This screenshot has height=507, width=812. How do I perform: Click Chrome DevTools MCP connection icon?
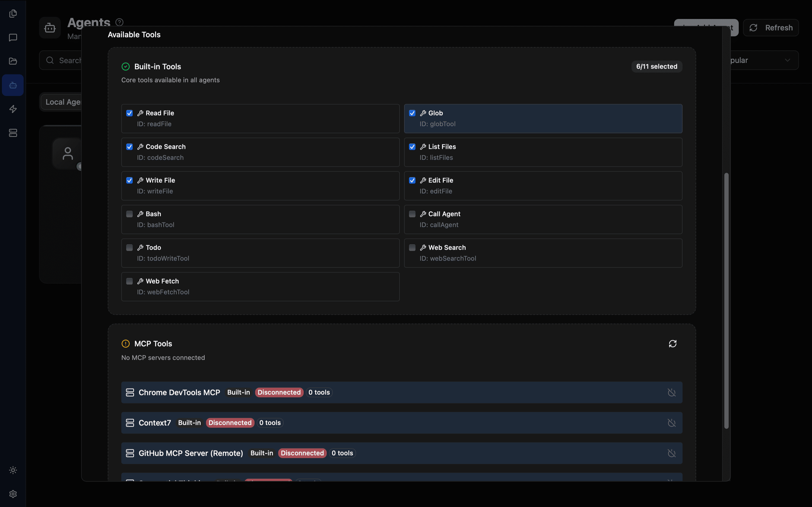[x=671, y=392]
